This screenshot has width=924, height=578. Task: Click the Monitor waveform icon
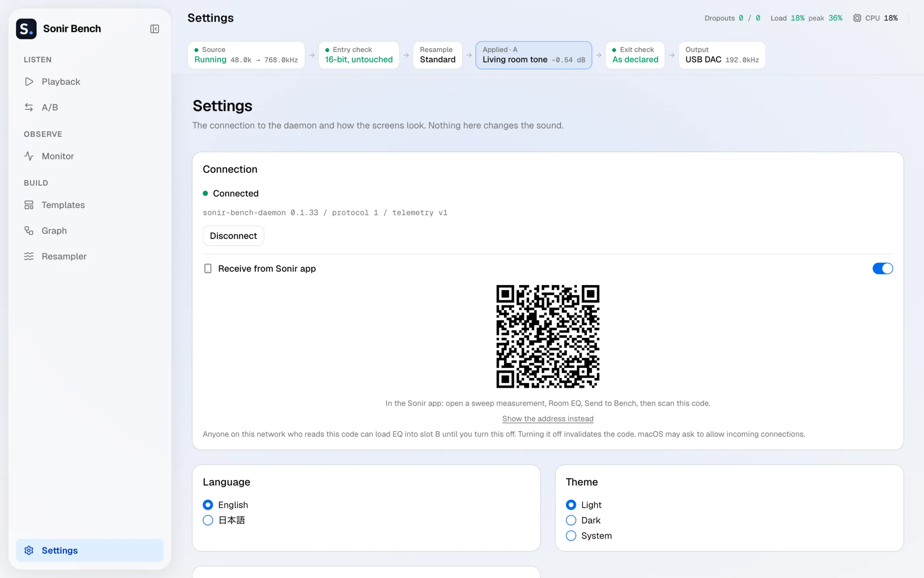[29, 156]
